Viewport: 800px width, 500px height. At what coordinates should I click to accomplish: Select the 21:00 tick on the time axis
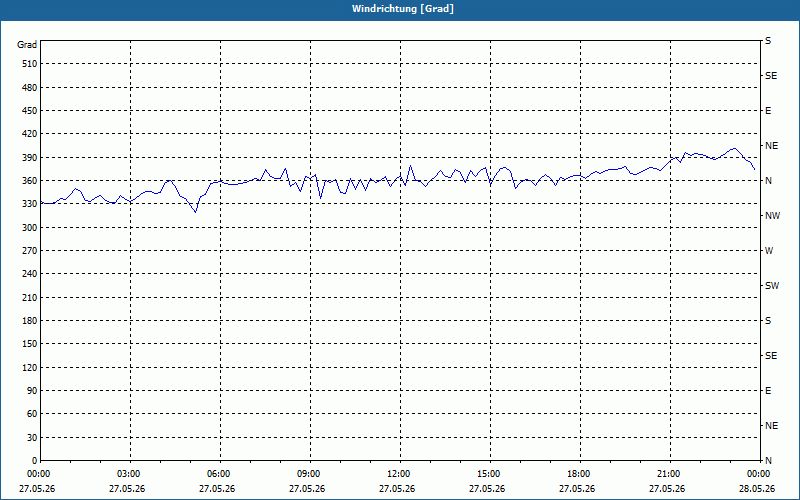coord(670,474)
